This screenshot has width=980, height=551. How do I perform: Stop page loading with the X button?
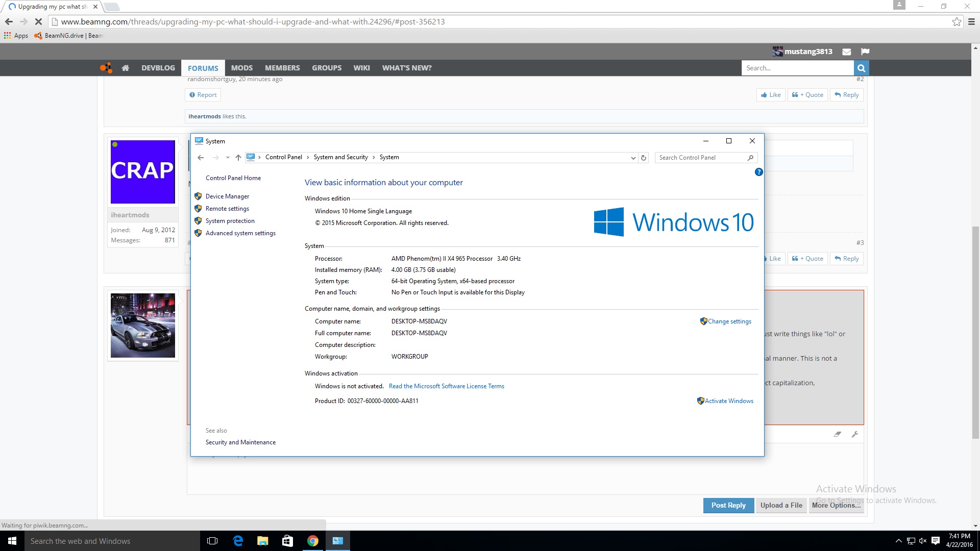coord(38,22)
